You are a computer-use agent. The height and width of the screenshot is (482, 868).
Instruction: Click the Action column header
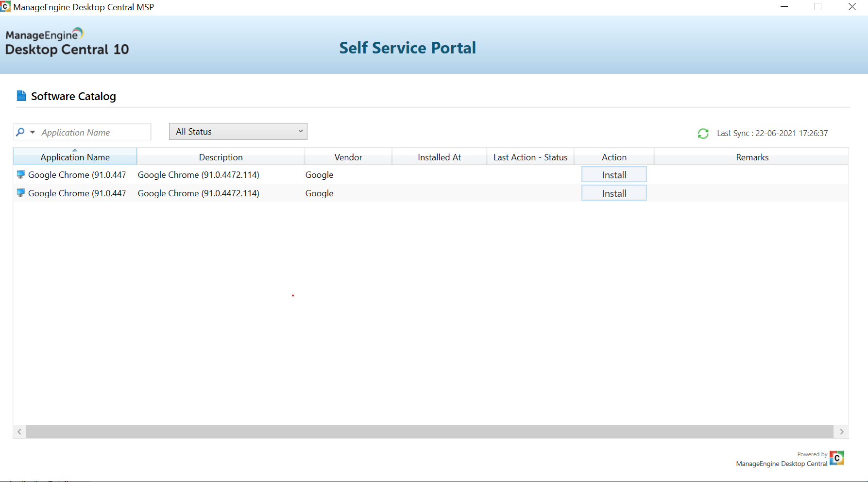tap(614, 157)
